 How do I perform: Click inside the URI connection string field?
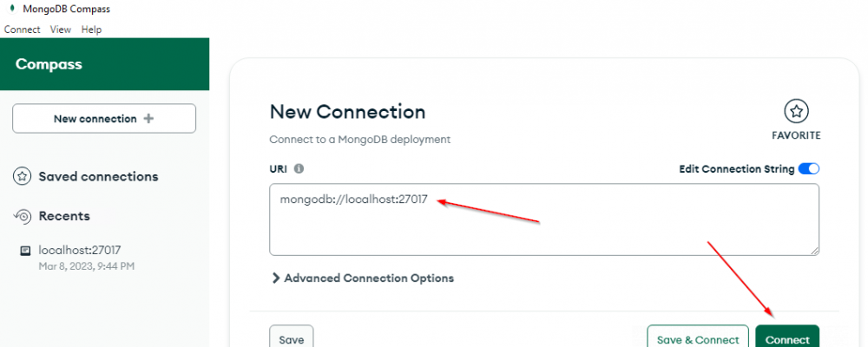[x=544, y=230]
